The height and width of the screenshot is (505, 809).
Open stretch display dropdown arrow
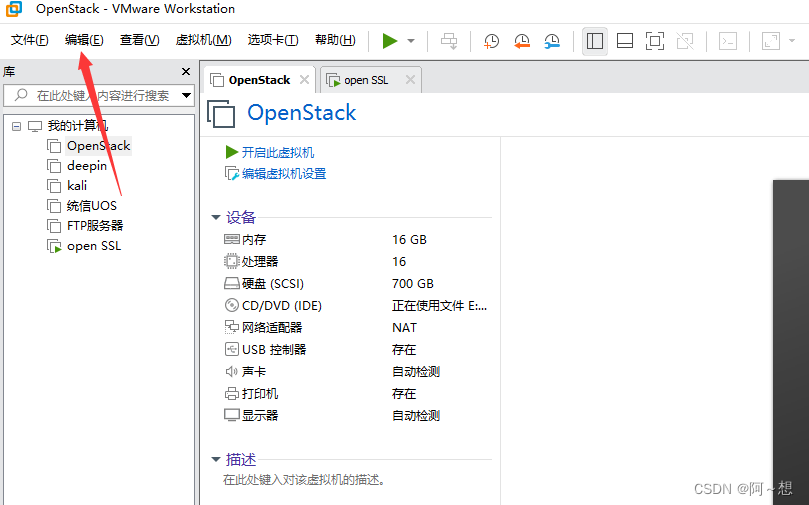click(792, 41)
